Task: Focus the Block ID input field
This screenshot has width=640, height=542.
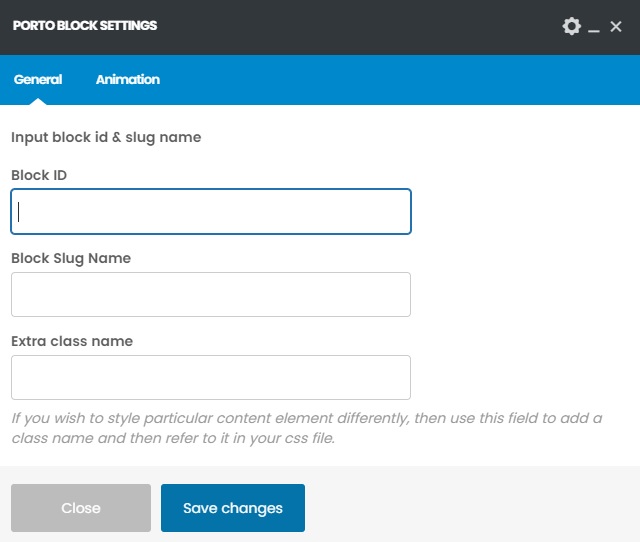Action: [211, 212]
